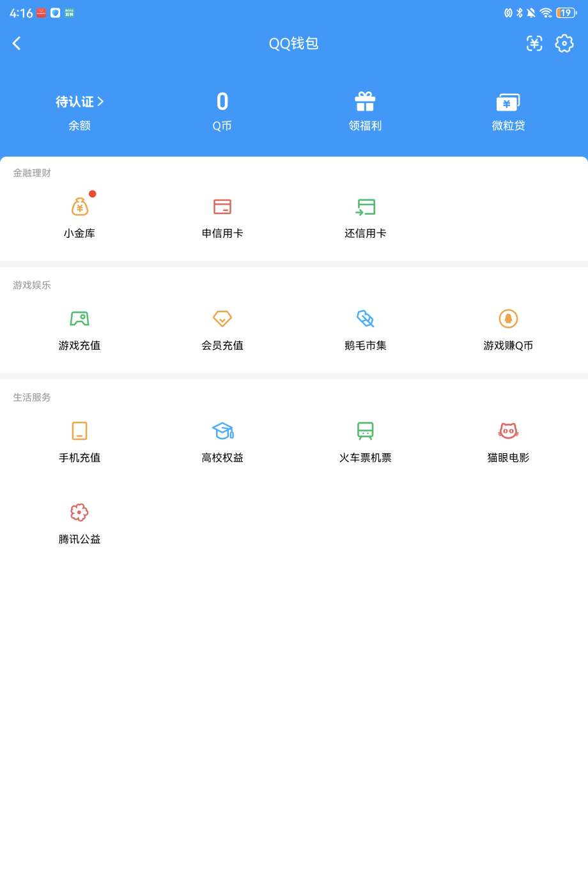Open the 微粒贷 loan icon

pyautogui.click(x=508, y=102)
